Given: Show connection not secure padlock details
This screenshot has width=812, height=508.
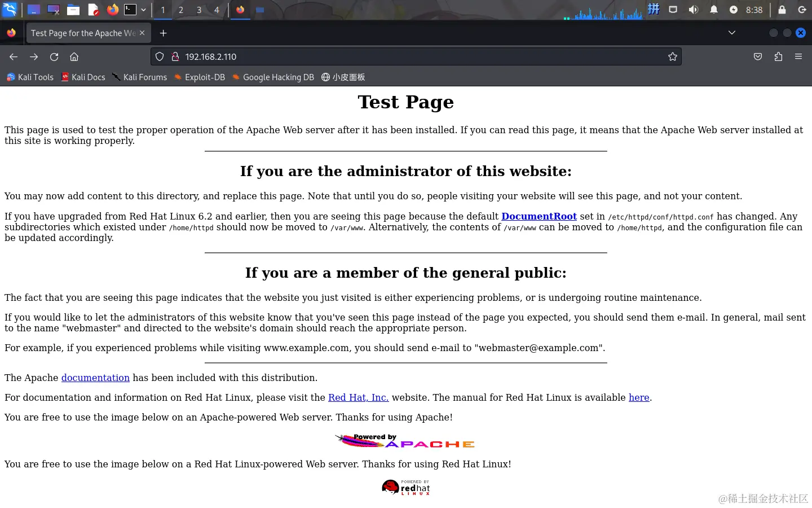Looking at the screenshot, I should pyautogui.click(x=175, y=56).
